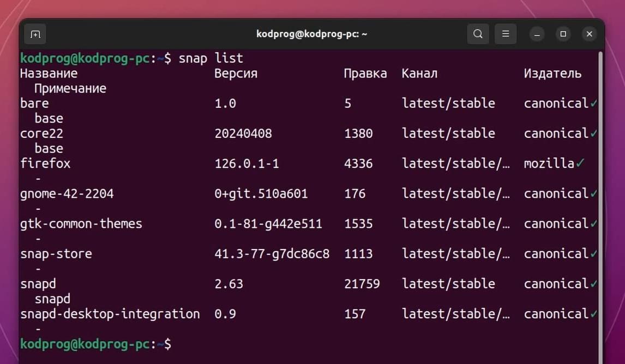This screenshot has height=364, width=625.
Task: Click revision '5' in the bare row
Action: [x=347, y=104]
